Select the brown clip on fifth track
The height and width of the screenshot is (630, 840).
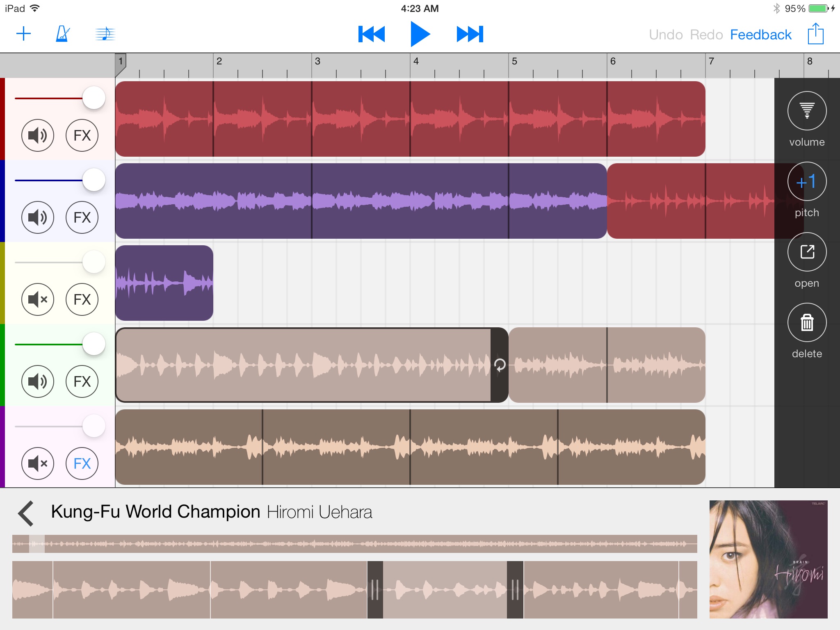410,447
